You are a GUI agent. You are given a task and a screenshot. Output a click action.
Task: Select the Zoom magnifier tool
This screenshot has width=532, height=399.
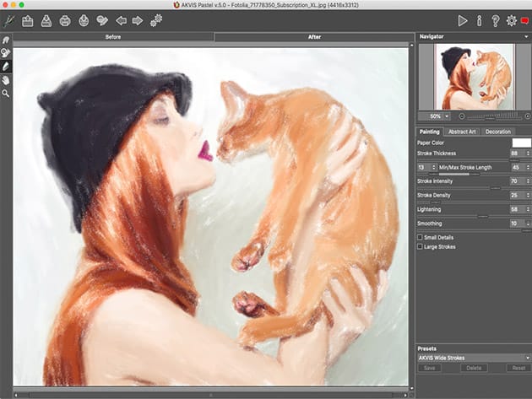coord(6,93)
